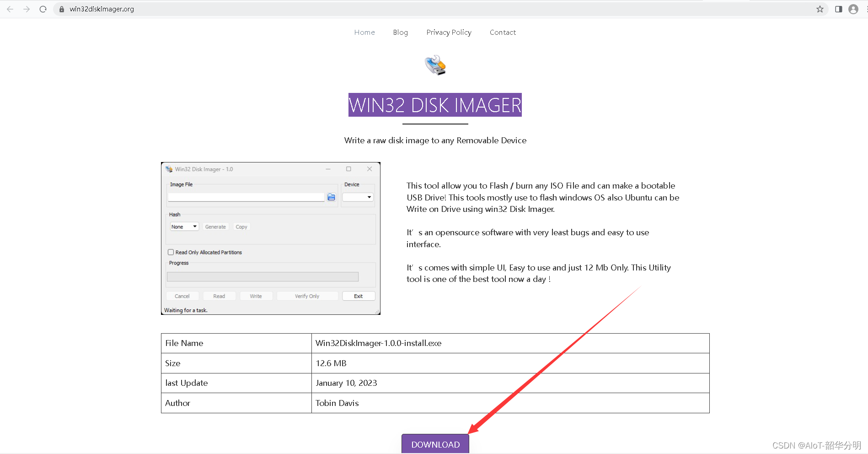The width and height of the screenshot is (868, 454).
Task: Open the Device dropdown
Action: [358, 197]
